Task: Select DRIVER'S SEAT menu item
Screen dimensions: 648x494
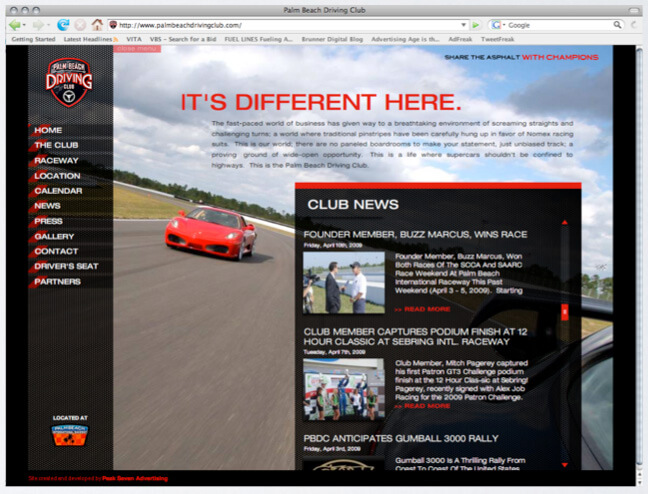Action: pyautogui.click(x=67, y=266)
